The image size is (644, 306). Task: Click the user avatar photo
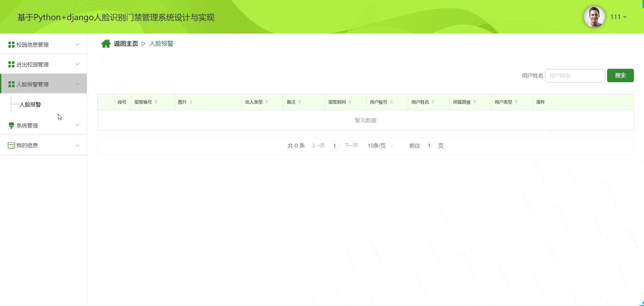pyautogui.click(x=594, y=17)
